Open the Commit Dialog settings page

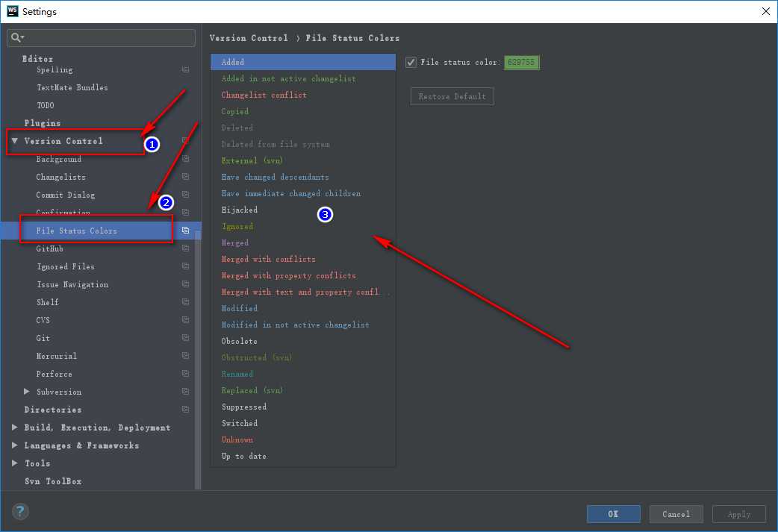[x=66, y=195]
